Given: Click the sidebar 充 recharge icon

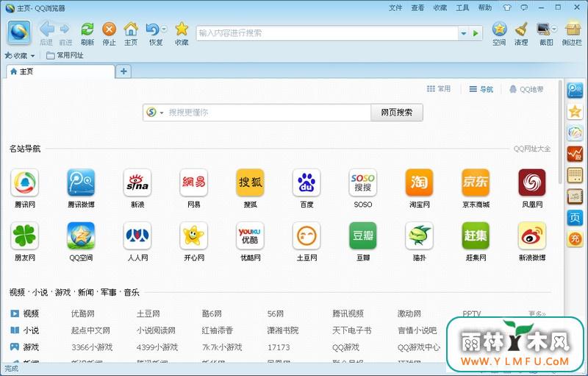Looking at the screenshot, I should (x=575, y=238).
